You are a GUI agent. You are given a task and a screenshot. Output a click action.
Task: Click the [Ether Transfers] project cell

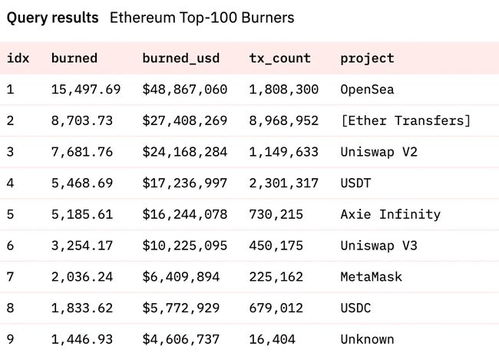coord(405,121)
